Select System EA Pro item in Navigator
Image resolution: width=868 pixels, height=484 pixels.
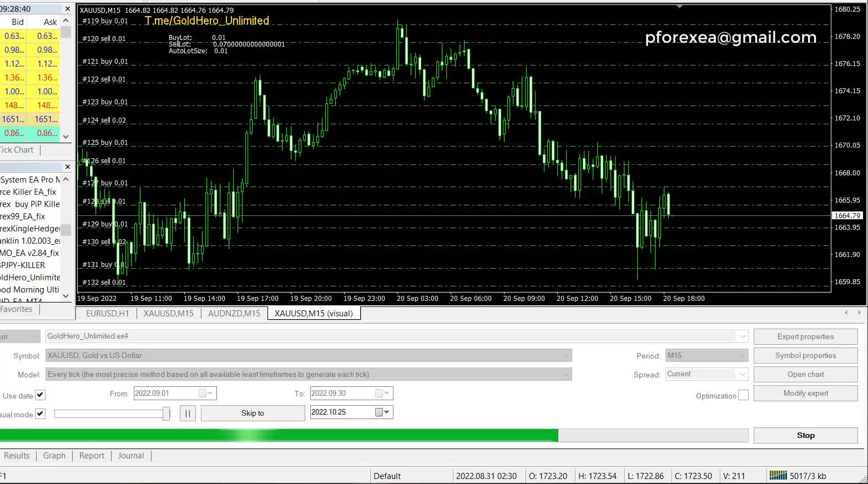click(30, 180)
